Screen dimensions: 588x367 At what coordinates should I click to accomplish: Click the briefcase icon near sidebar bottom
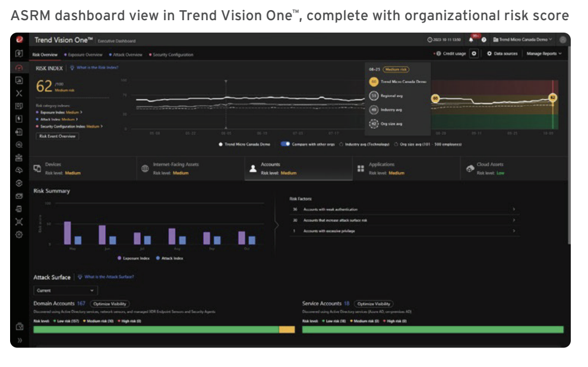(20, 327)
